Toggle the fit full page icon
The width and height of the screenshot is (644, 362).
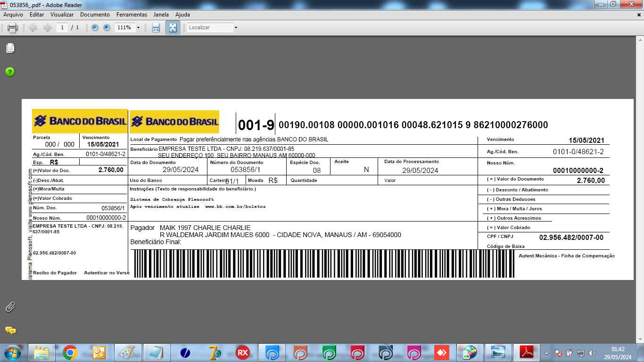(173, 28)
